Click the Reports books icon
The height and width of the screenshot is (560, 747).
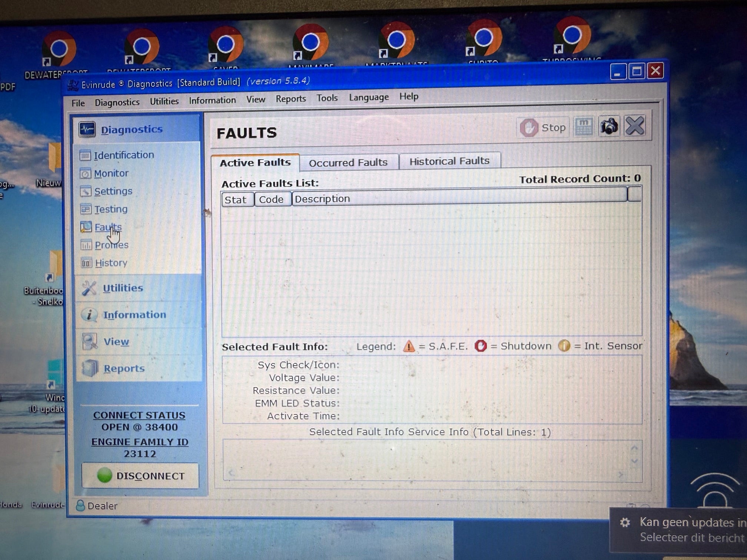(x=90, y=369)
